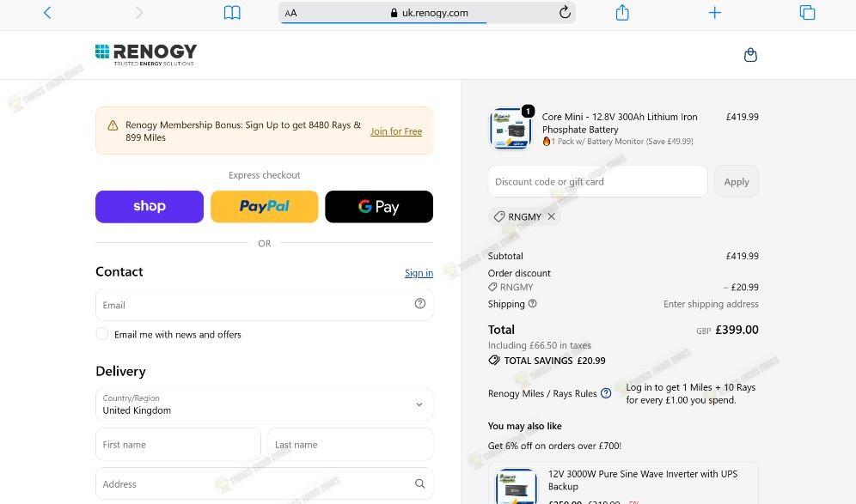Click the TOTAL SAVINGS £20.99 text
856x504 pixels.
click(x=554, y=361)
